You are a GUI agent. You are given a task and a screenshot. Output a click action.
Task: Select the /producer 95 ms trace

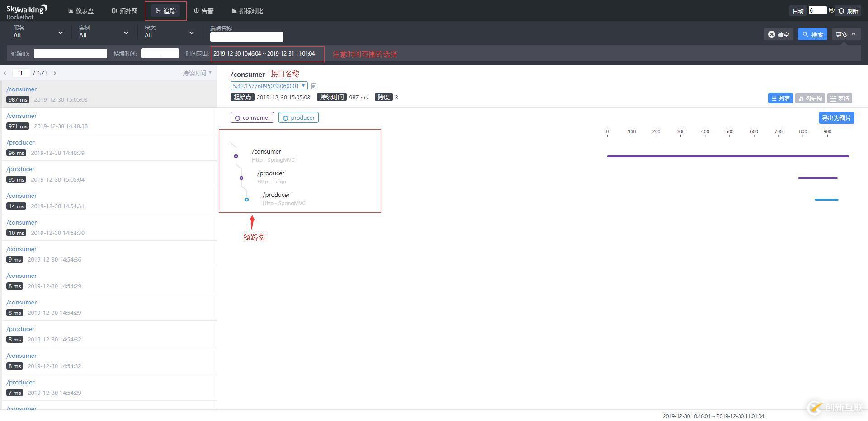click(x=108, y=174)
